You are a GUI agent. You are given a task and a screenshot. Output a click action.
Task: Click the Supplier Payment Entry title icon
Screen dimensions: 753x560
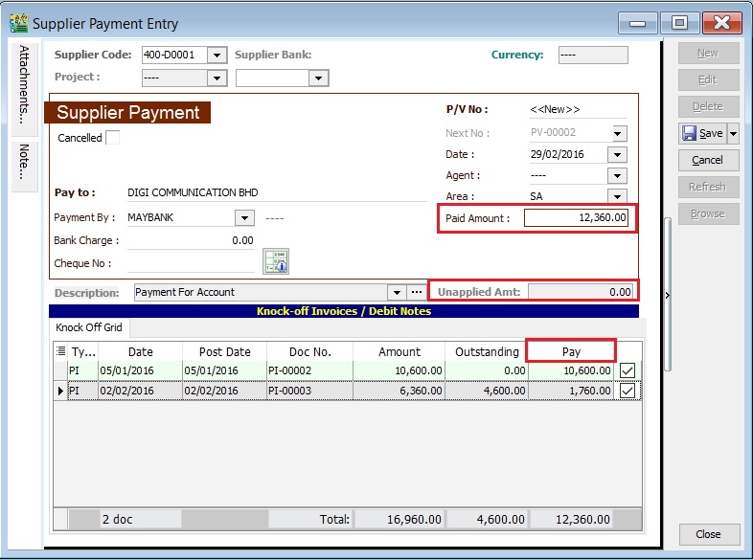[18, 23]
